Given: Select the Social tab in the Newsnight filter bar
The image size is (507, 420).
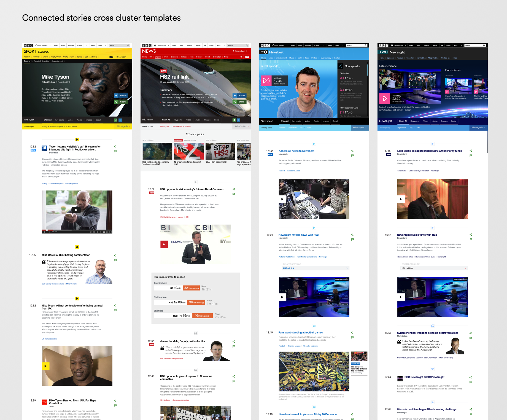Looking at the screenshot, I should [454, 121].
